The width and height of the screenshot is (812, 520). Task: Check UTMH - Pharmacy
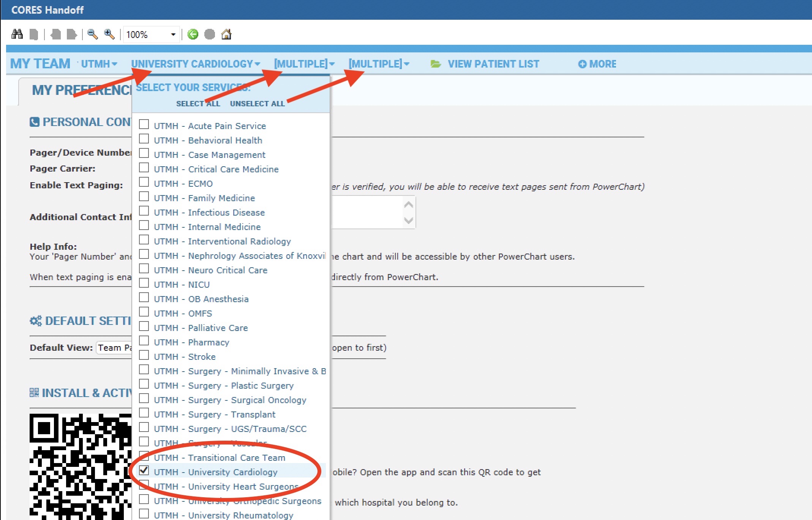coord(144,341)
